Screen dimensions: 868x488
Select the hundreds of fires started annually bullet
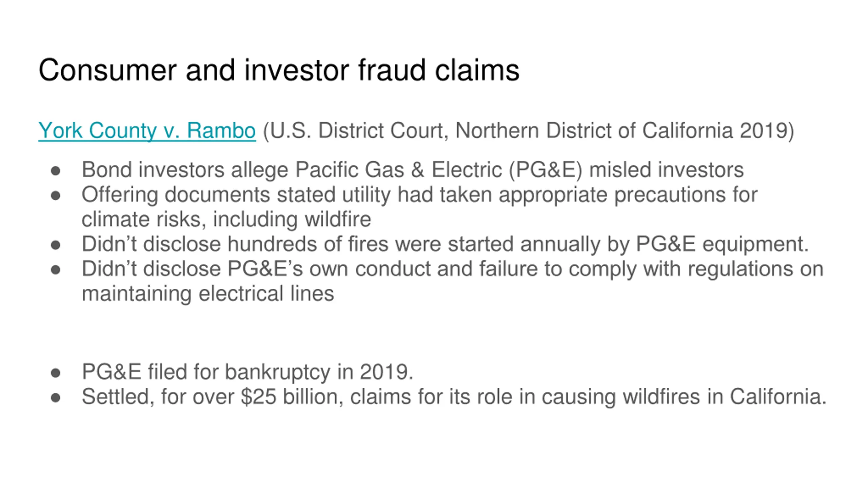(x=445, y=244)
